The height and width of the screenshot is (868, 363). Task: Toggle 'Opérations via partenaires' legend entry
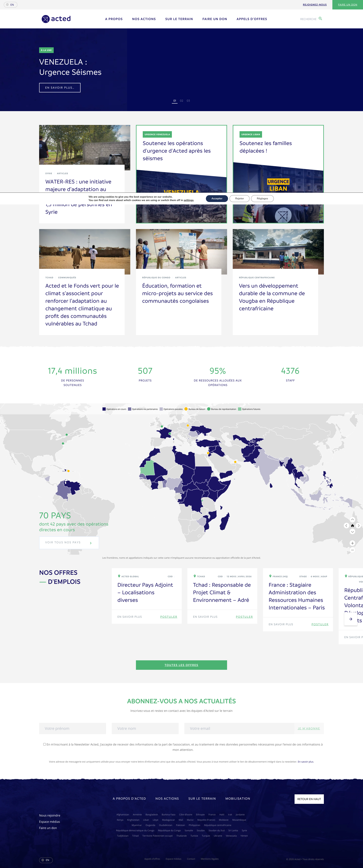coord(143,409)
